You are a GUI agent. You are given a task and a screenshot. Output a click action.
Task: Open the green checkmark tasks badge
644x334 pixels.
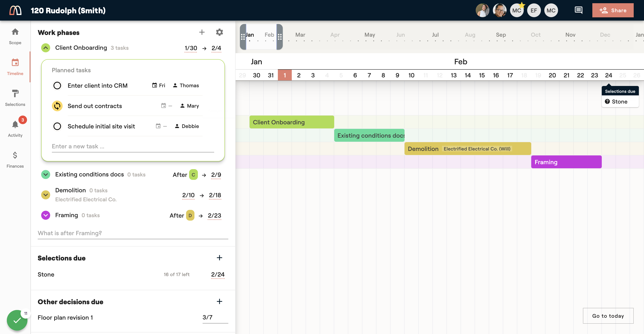[x=17, y=320]
